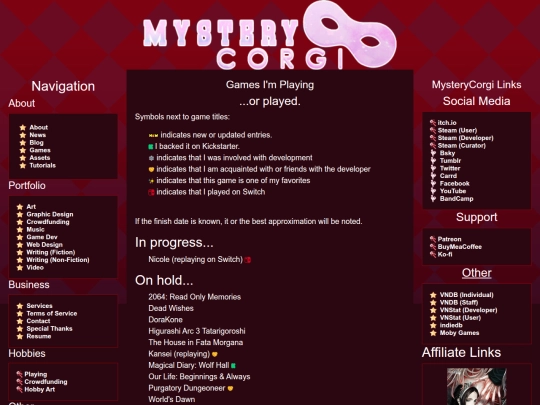Open the Tutorials link
540x405 pixels.
click(x=42, y=165)
